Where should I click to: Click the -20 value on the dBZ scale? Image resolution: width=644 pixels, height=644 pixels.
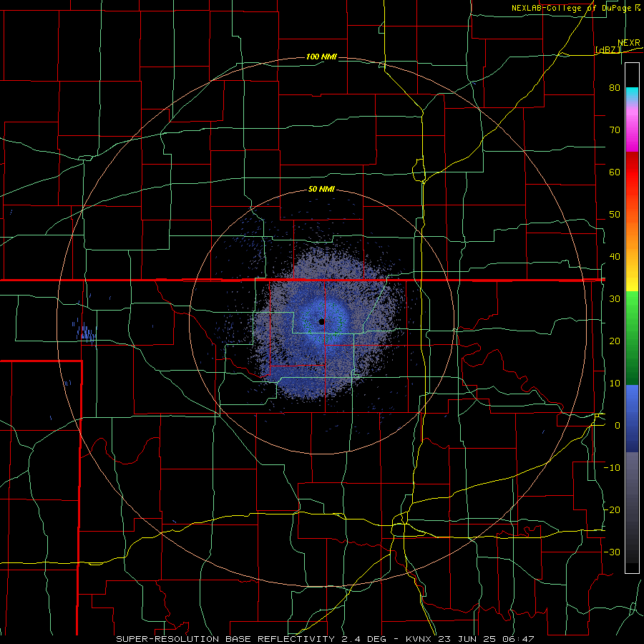[x=612, y=510]
